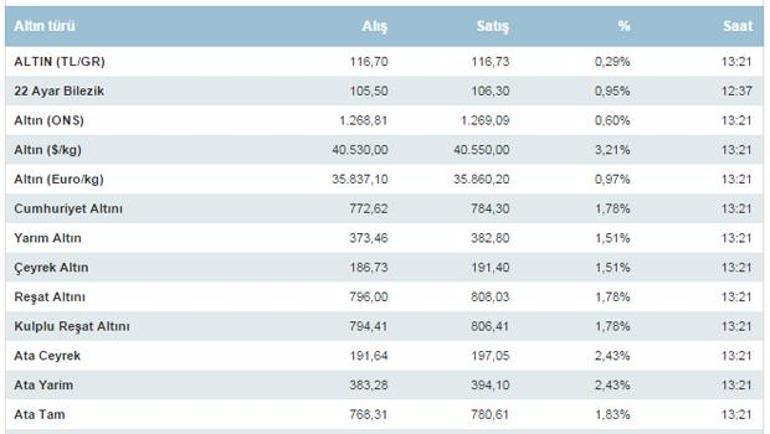Viewport: 770px width, 434px height.
Task: Select the Reşat Altını row label
Action: [x=51, y=297]
